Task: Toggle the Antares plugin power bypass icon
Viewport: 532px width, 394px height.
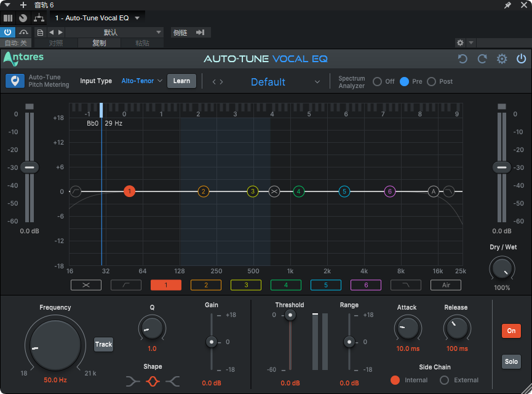Action: tap(521, 58)
